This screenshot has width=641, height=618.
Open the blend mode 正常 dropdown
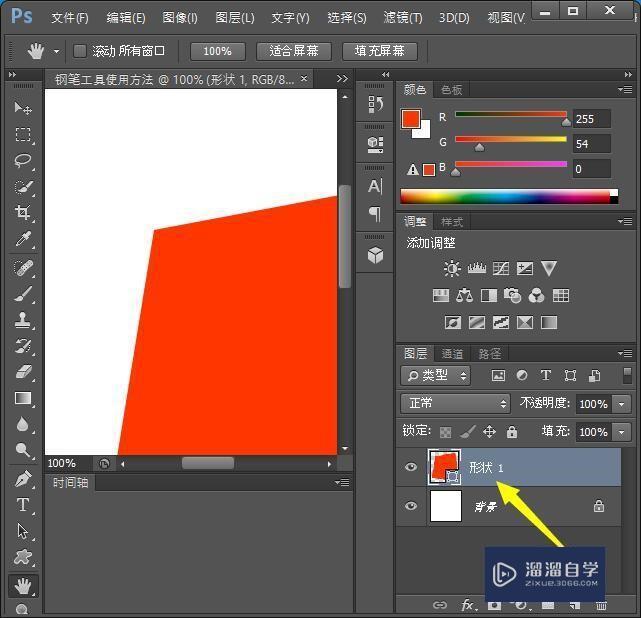click(455, 404)
